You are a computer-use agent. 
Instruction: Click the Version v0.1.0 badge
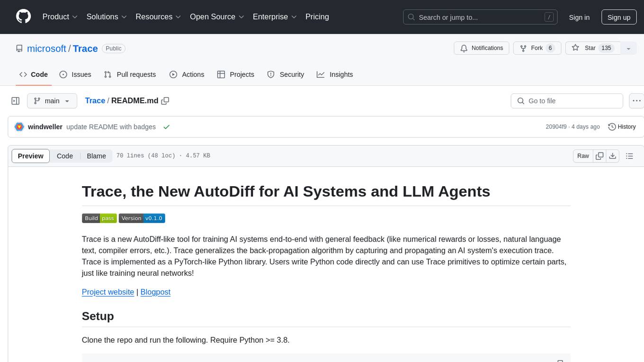pos(142,218)
